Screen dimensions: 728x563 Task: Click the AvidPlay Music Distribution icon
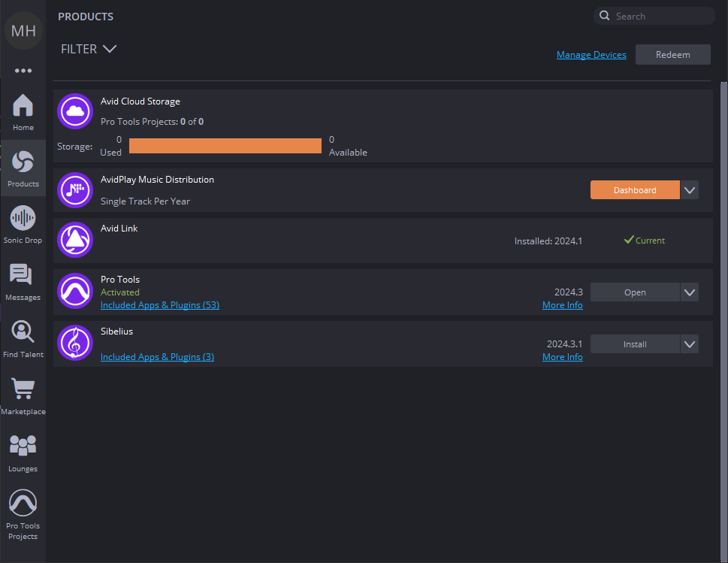[x=75, y=190]
